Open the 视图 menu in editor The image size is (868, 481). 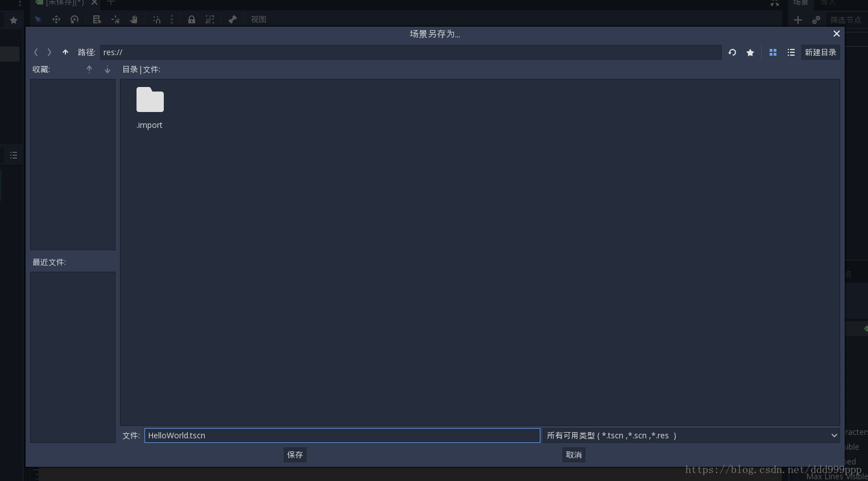click(x=259, y=19)
